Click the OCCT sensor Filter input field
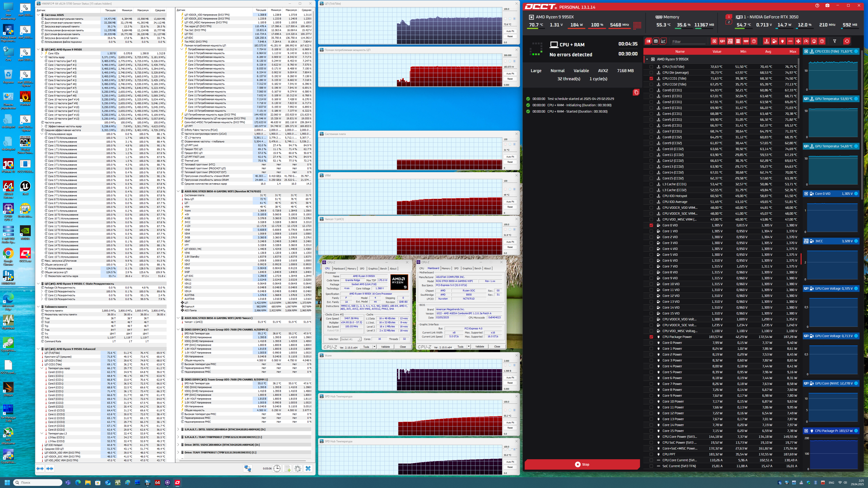 (688, 41)
